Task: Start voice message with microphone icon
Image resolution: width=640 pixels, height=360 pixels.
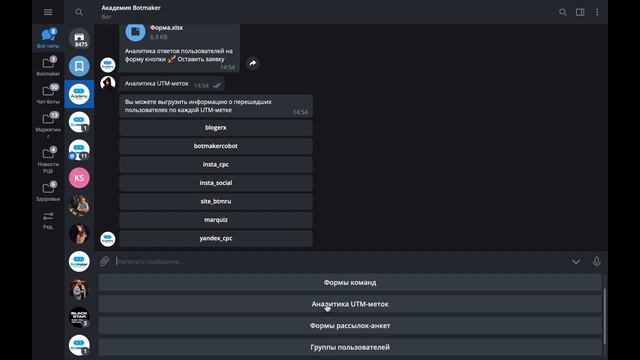Action: point(596,262)
